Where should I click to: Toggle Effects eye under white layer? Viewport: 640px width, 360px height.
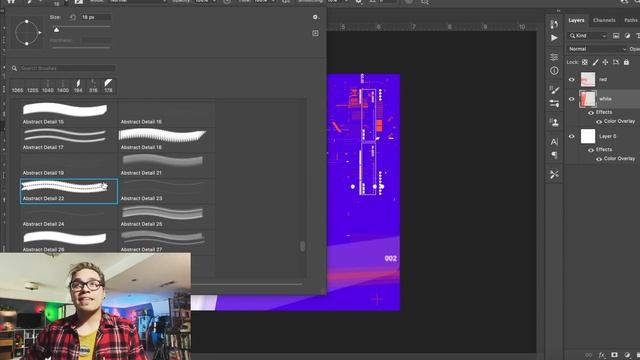[x=591, y=112]
